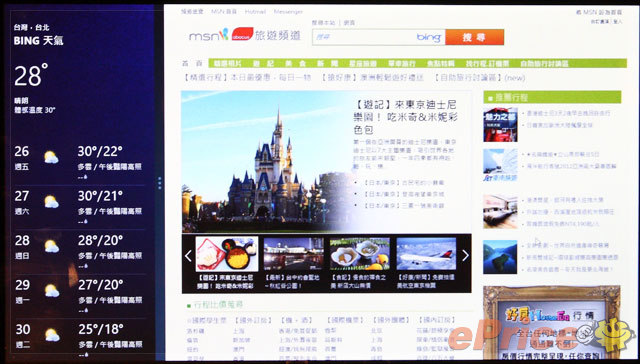Select the 美食 tab in green navigation bar
Screen dimensions: 640x364
click(296, 64)
